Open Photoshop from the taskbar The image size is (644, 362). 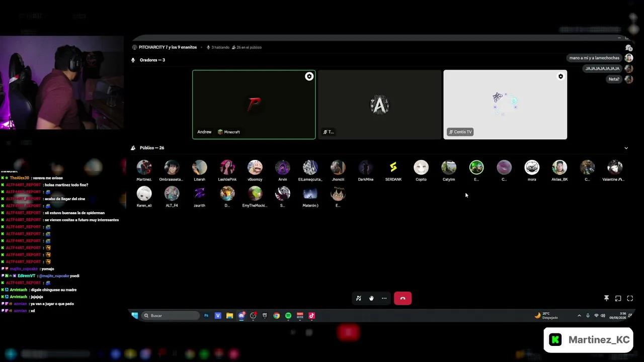coord(206,316)
